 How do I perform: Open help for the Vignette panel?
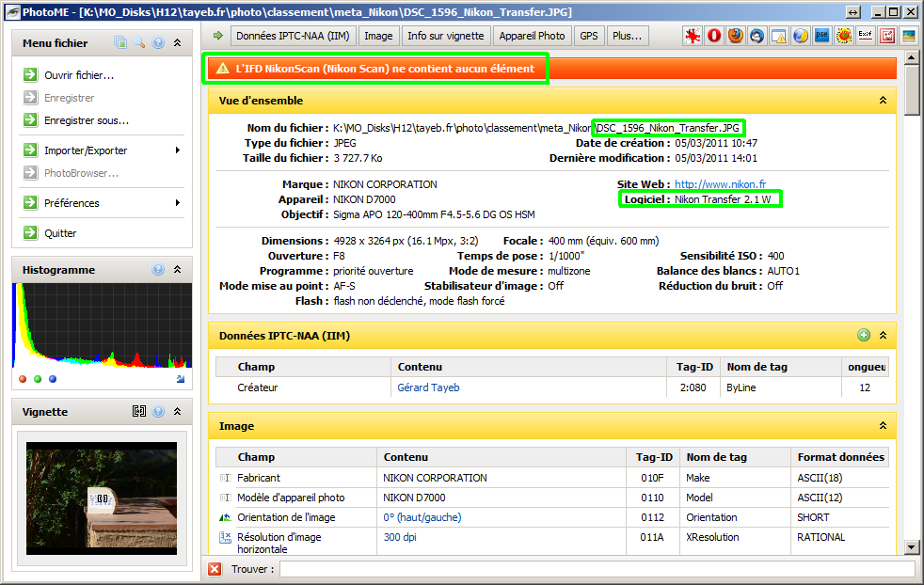click(x=158, y=411)
